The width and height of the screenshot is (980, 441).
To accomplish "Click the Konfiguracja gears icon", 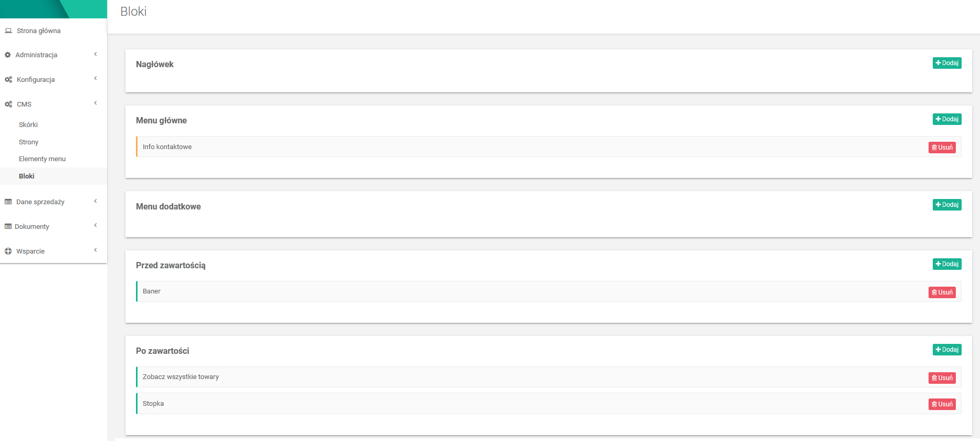I will click(8, 80).
